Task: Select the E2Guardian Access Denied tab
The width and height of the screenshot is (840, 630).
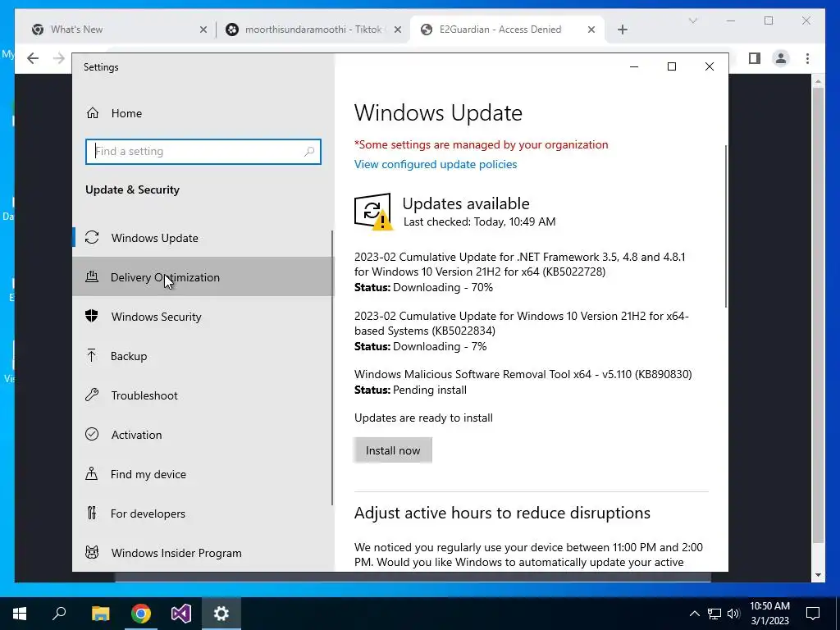Action: click(x=506, y=30)
